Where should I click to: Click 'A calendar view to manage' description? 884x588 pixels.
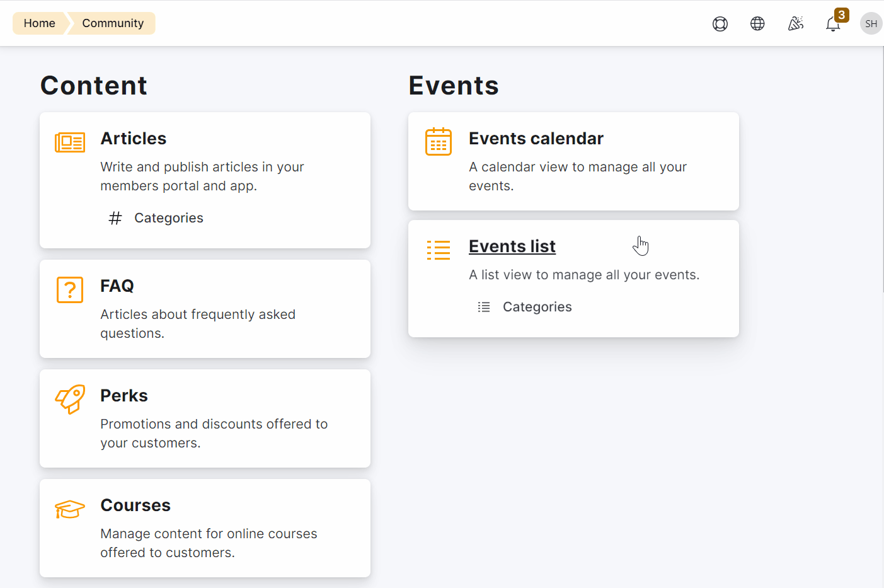click(578, 176)
